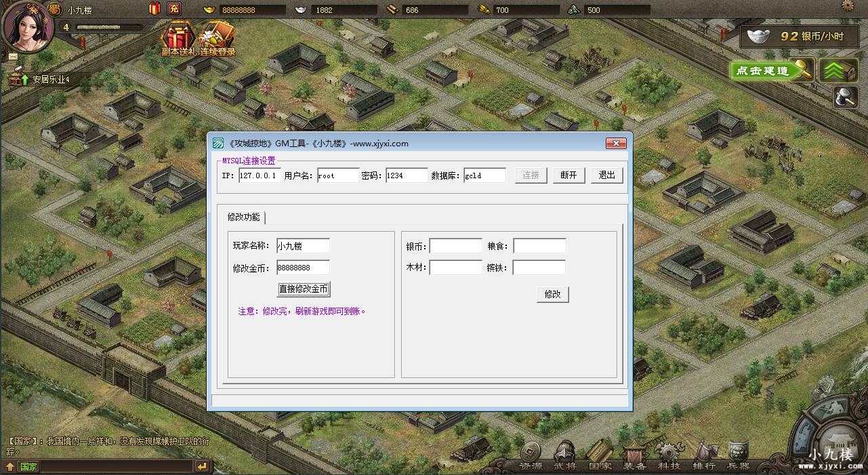Click the green upgrade arrows building icon
The image size is (868, 475).
pos(838,70)
